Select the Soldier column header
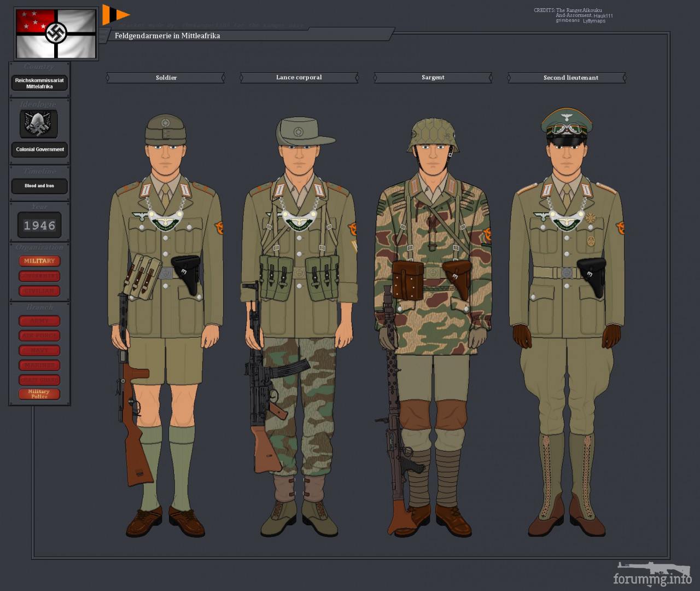Screen dimensions: 700x591 [166, 78]
